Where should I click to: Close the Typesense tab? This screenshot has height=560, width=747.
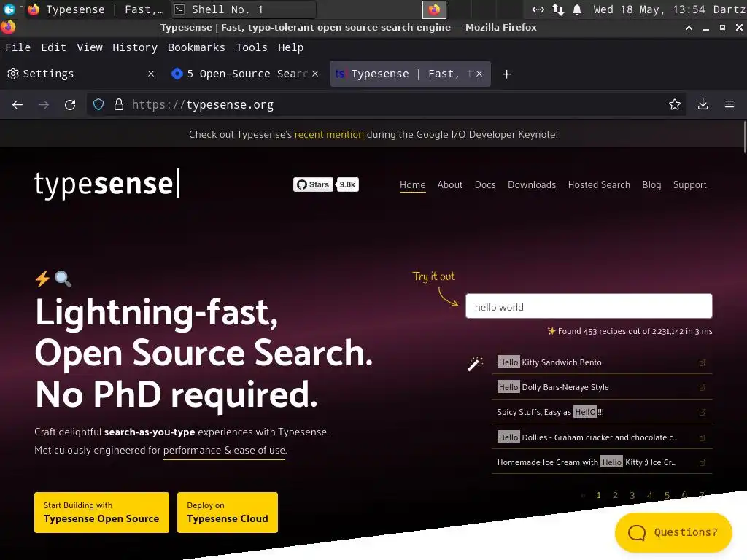pyautogui.click(x=479, y=74)
